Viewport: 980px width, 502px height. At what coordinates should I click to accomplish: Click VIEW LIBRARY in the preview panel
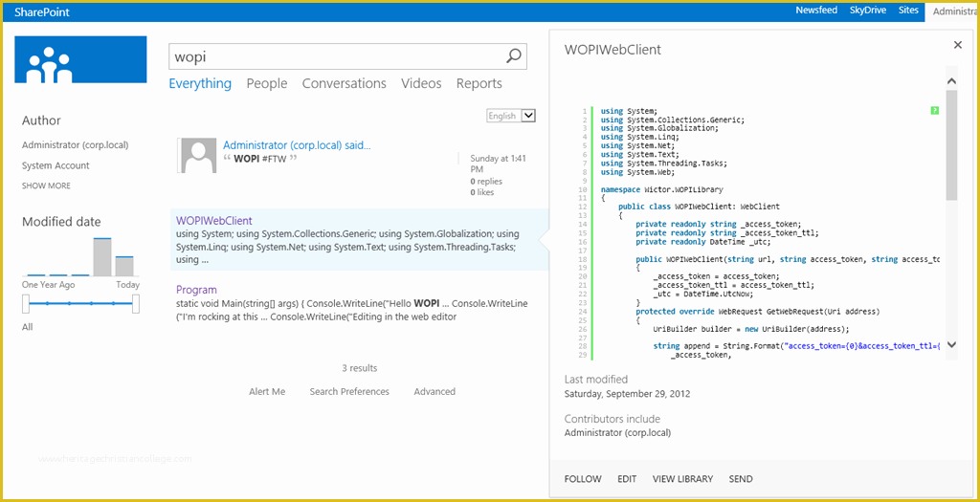click(682, 479)
